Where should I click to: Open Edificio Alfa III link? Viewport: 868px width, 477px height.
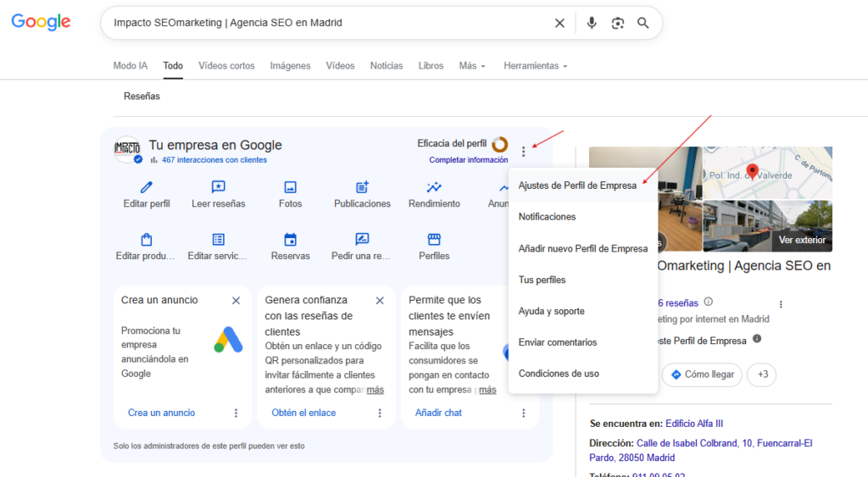694,424
